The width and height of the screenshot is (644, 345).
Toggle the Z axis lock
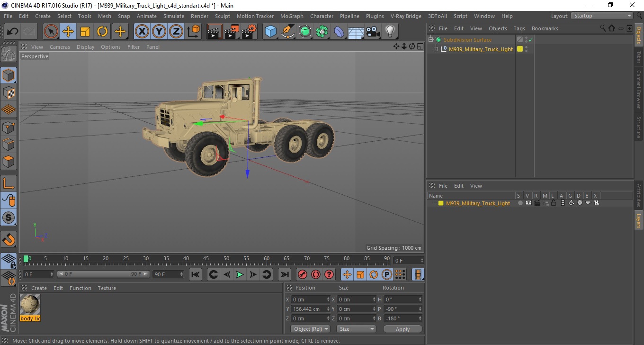click(x=176, y=32)
